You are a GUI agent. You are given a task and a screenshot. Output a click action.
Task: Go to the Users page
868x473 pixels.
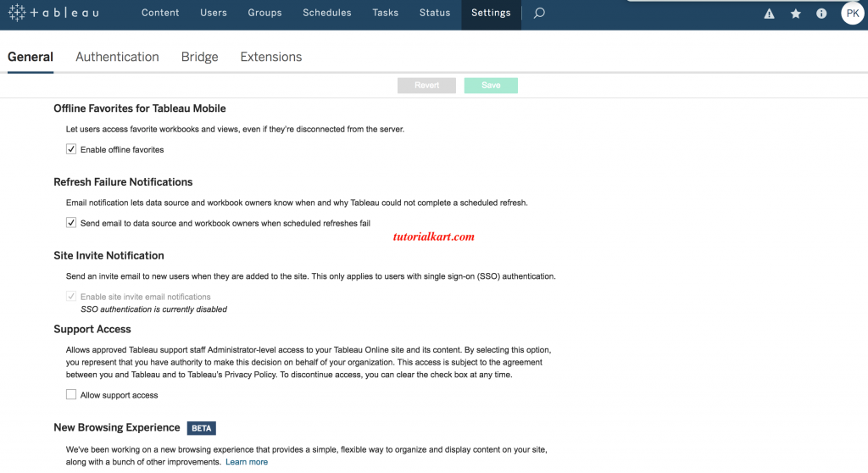point(214,14)
